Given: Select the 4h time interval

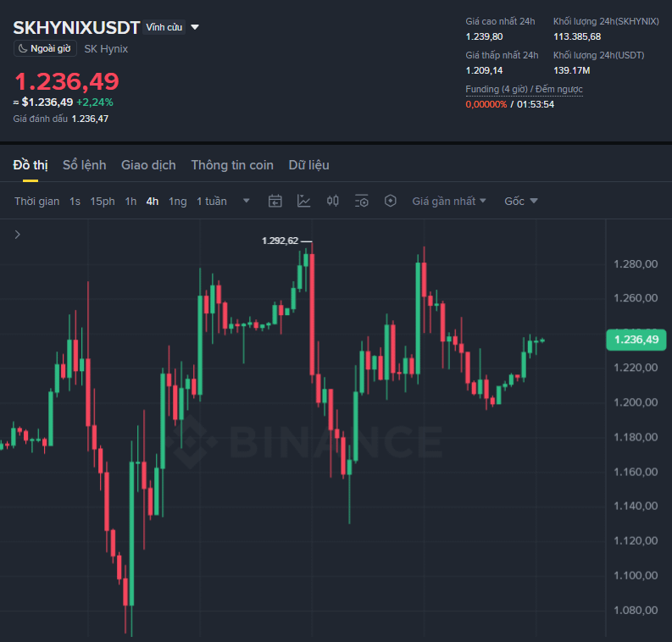Looking at the screenshot, I should tap(153, 202).
